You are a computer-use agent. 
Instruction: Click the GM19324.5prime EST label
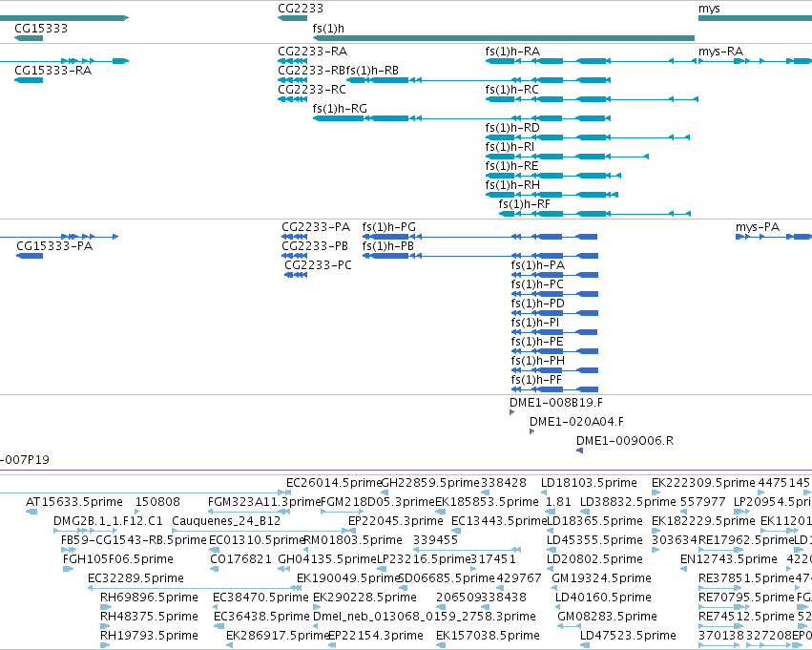point(602,578)
